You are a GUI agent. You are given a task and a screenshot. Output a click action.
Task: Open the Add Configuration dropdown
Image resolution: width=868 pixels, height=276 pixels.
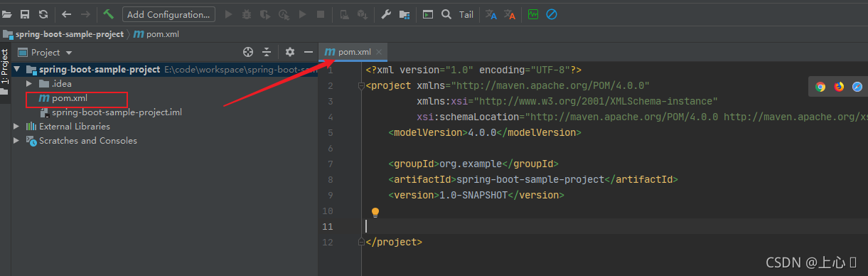point(169,14)
